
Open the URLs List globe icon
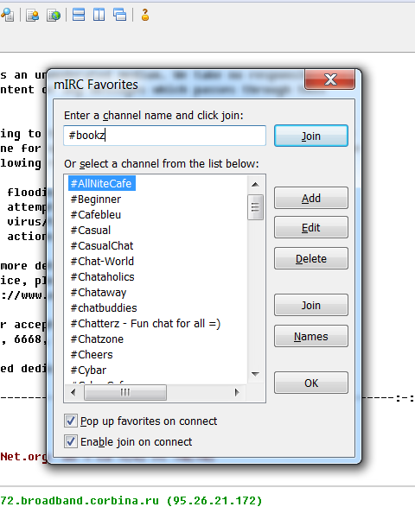click(x=54, y=15)
